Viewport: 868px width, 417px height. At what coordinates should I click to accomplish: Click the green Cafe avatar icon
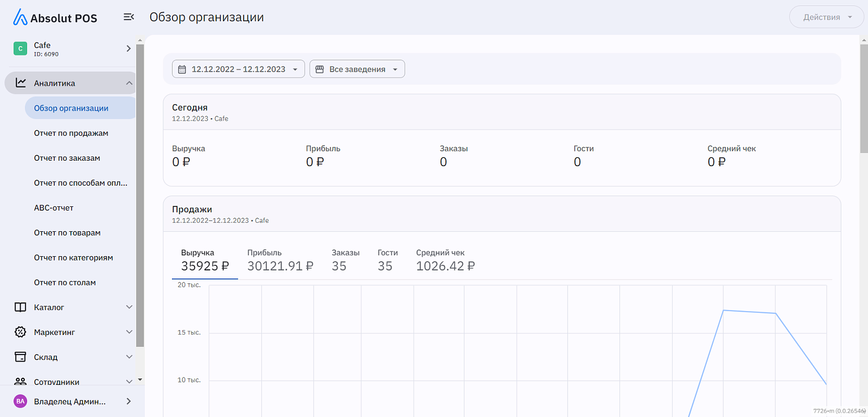[20, 48]
